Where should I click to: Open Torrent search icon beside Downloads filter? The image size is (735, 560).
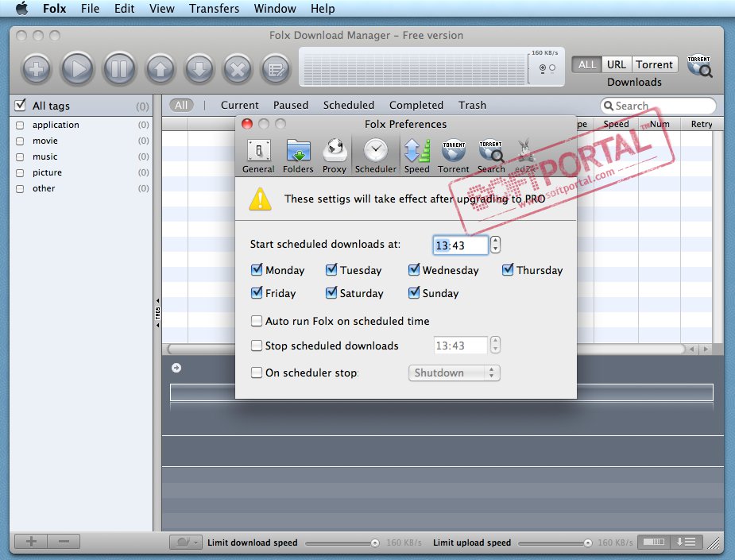(699, 66)
